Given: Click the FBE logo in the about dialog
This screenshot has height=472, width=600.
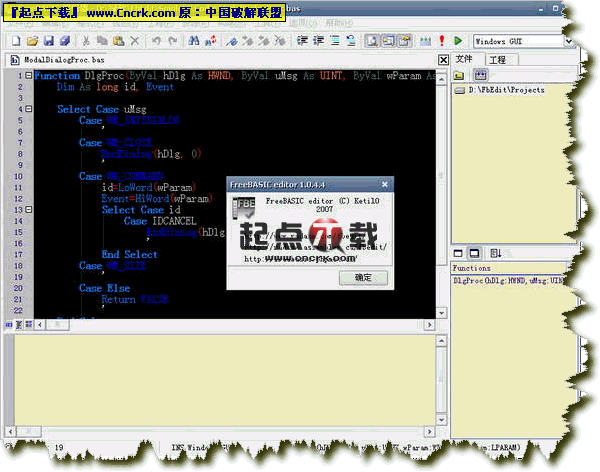Looking at the screenshot, I should [x=244, y=207].
